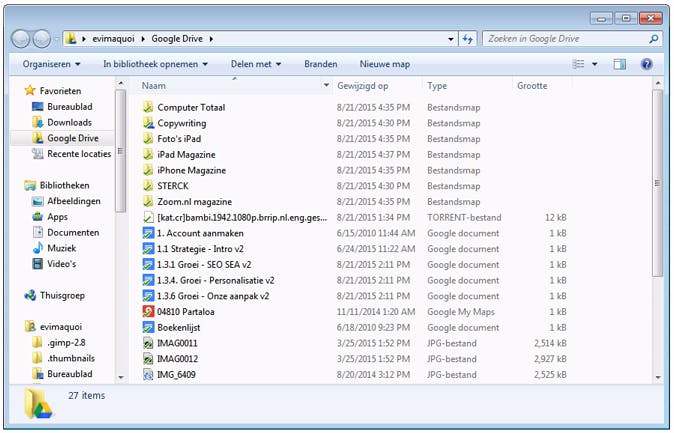Sort by the Gewijzigd op column
The image size is (674, 433).
click(362, 86)
